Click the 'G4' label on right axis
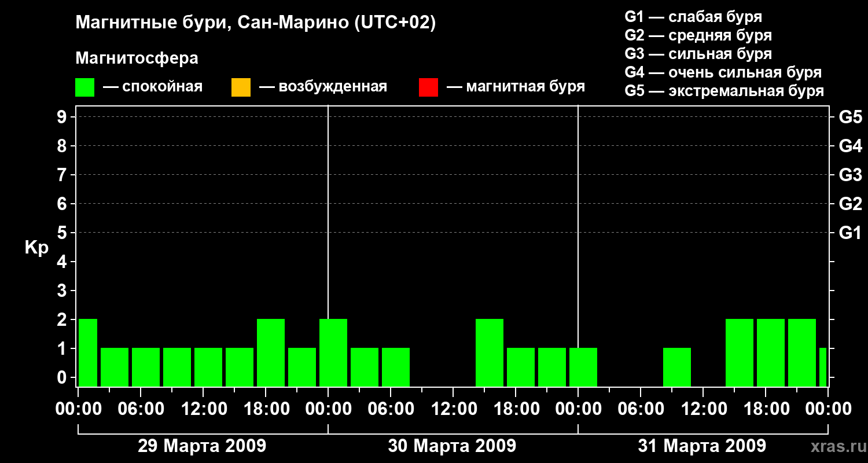The width and height of the screenshot is (868, 463). pos(850,146)
